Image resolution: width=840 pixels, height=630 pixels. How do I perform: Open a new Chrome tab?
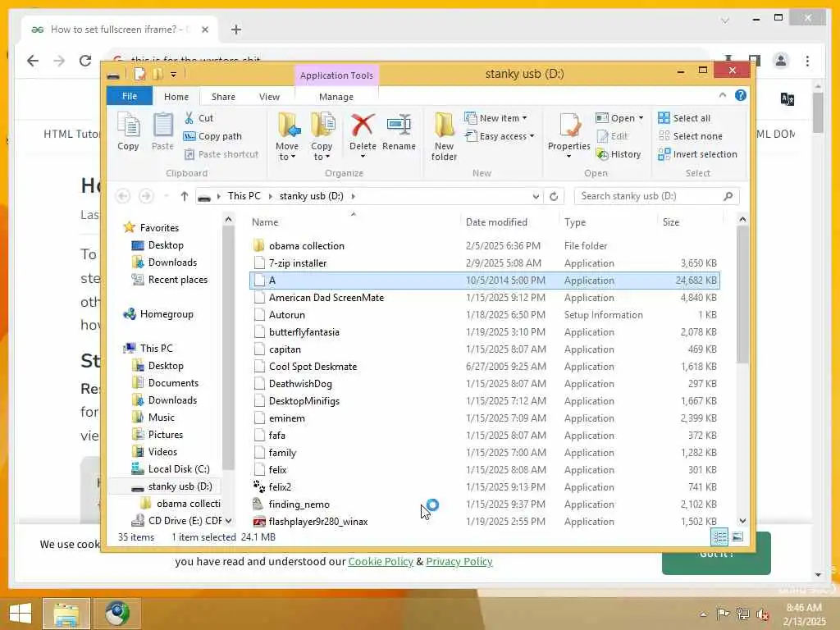(236, 30)
